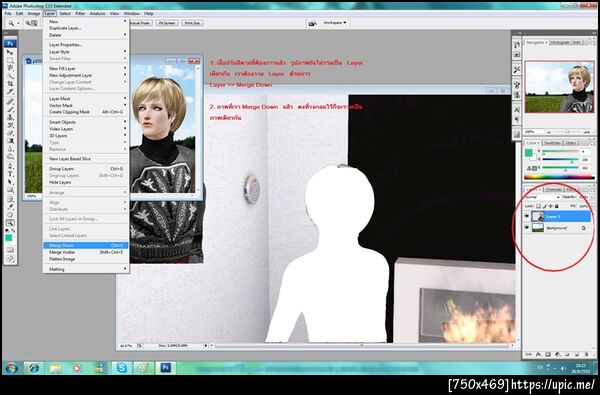Open the blend mode Normal dropdown
The width and height of the screenshot is (600, 395).
[x=543, y=197]
